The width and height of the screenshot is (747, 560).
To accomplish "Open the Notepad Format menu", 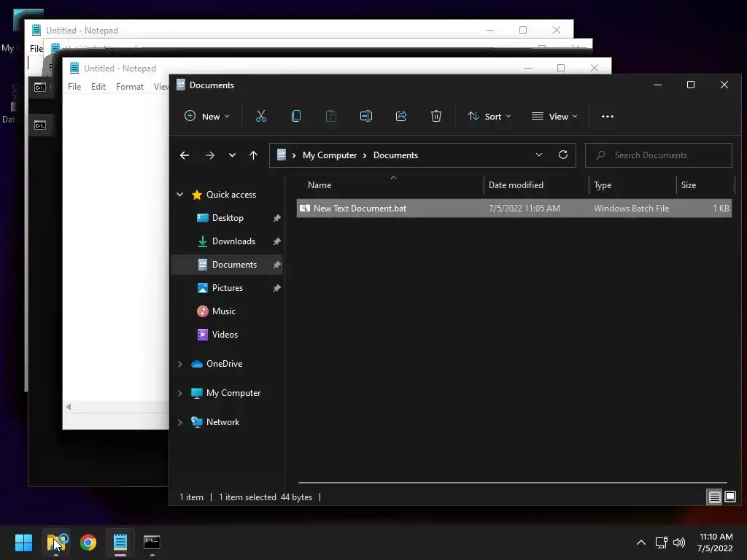I will pos(130,87).
